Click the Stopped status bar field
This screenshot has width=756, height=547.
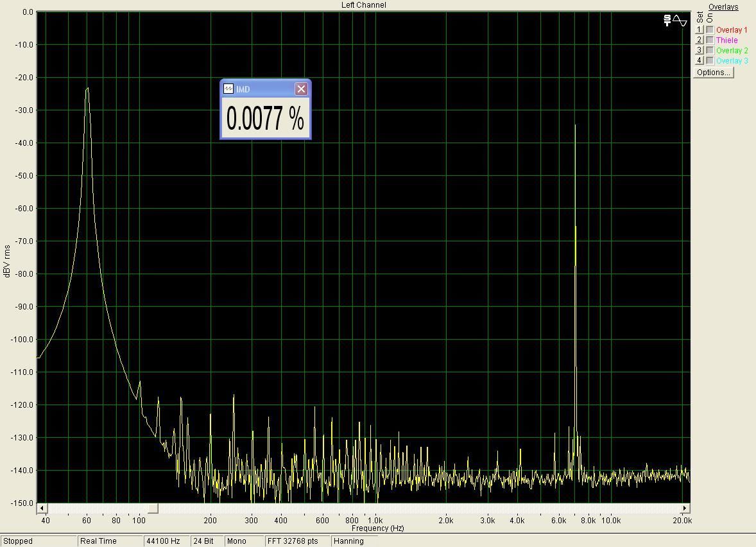click(x=39, y=541)
